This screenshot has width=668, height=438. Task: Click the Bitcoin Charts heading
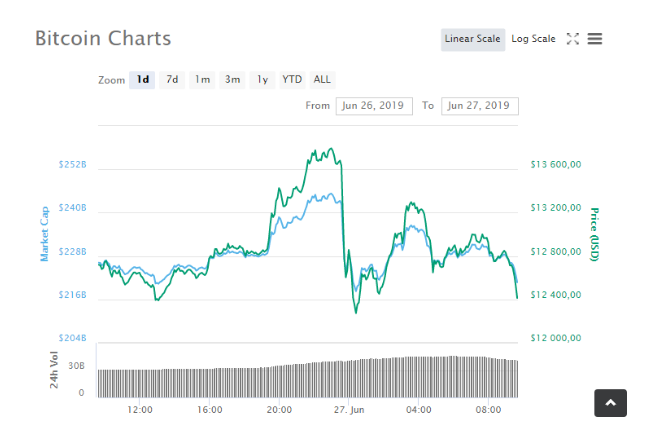(103, 39)
